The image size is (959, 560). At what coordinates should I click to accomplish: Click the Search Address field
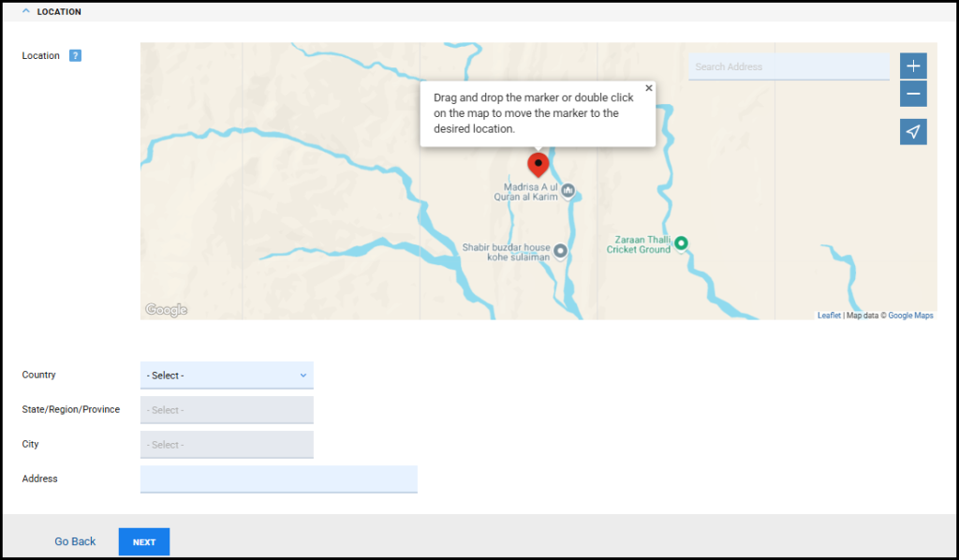[789, 66]
